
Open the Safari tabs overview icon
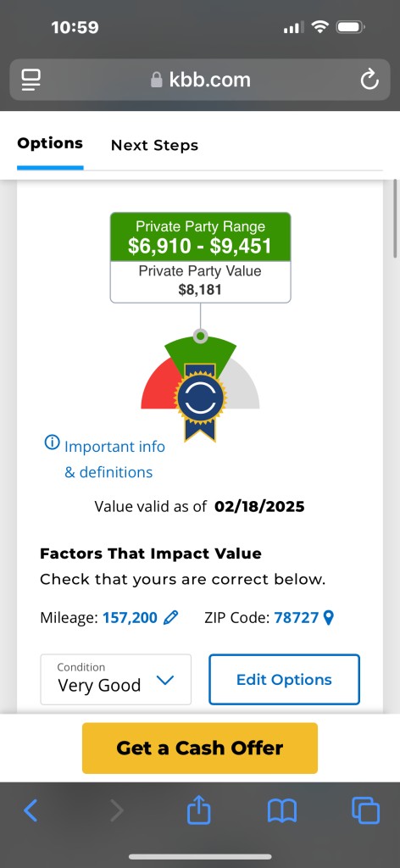(366, 811)
